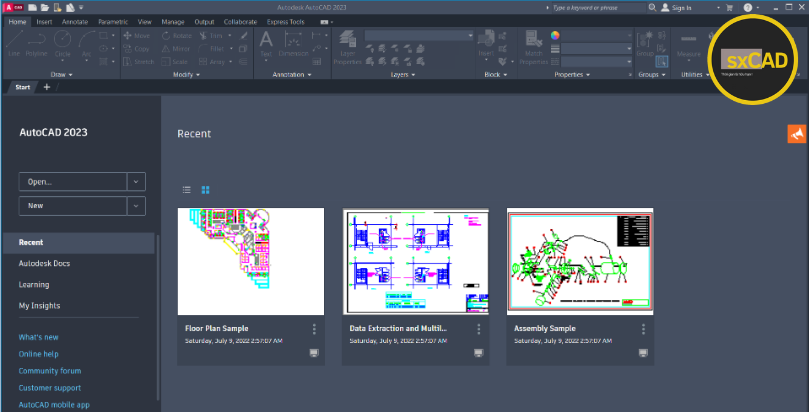Switch recent files to list view
The height and width of the screenshot is (412, 809).
pos(187,190)
